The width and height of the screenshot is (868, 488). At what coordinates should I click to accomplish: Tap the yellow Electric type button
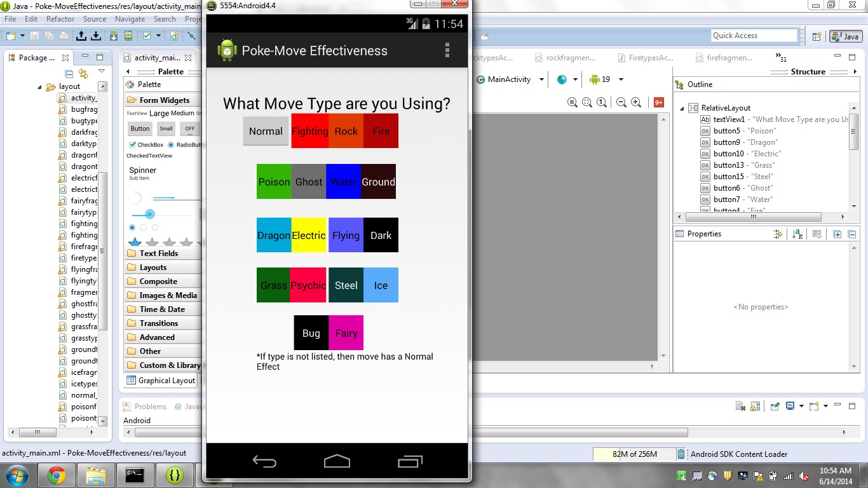tap(309, 235)
